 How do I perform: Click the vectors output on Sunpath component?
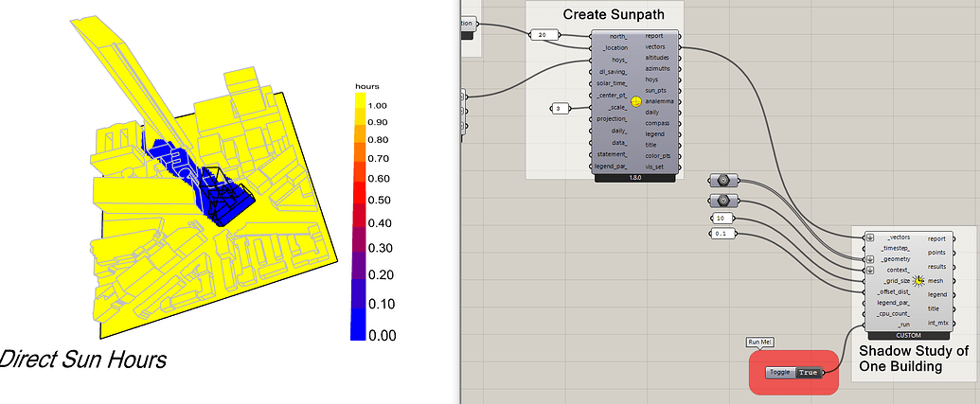655,46
